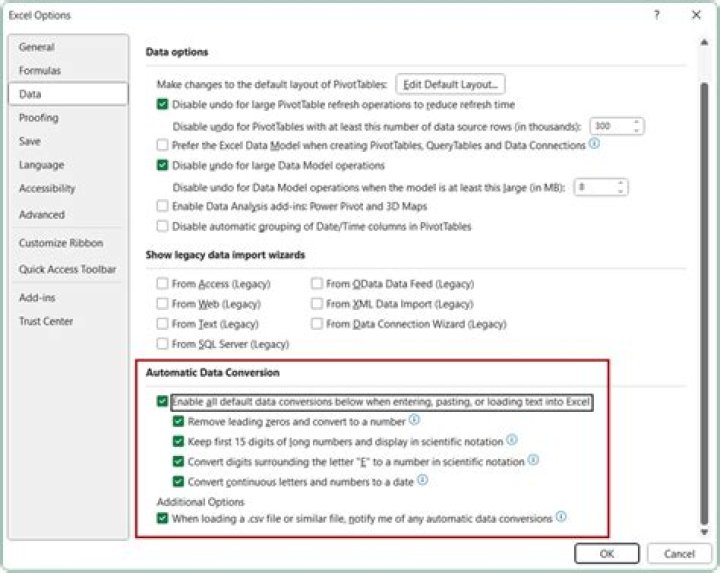
Task: Click the scrollbar down arrow
Action: [x=704, y=532]
